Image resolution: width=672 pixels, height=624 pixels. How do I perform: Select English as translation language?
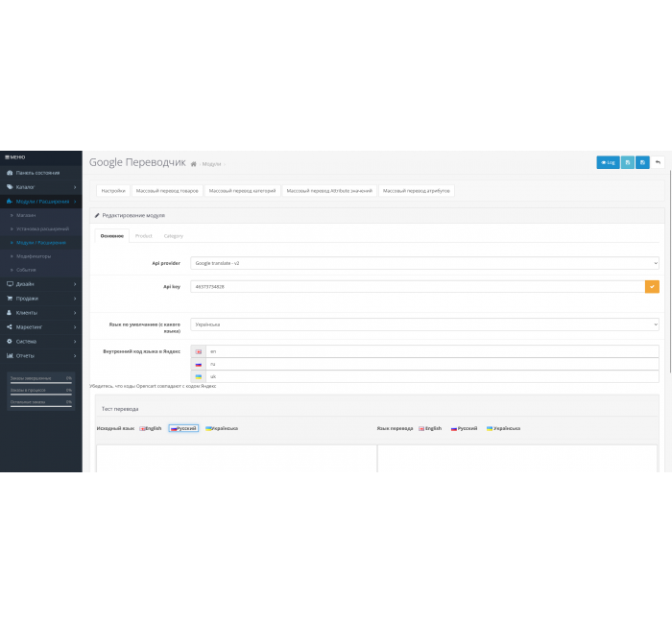pyautogui.click(x=430, y=428)
